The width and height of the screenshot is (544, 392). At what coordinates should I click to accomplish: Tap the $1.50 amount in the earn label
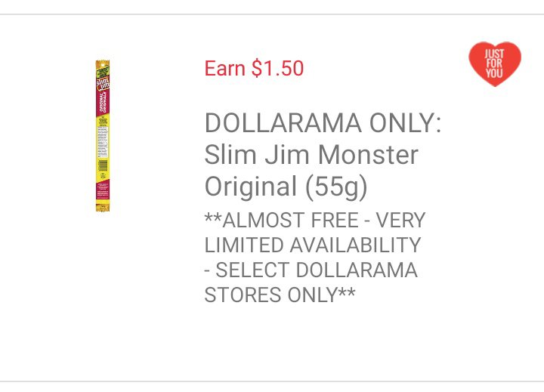(277, 68)
